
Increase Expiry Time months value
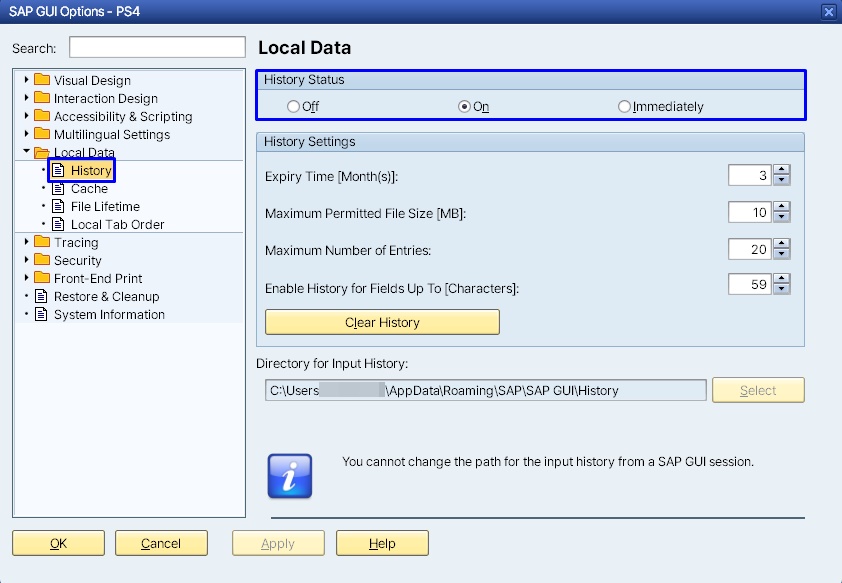point(782,170)
